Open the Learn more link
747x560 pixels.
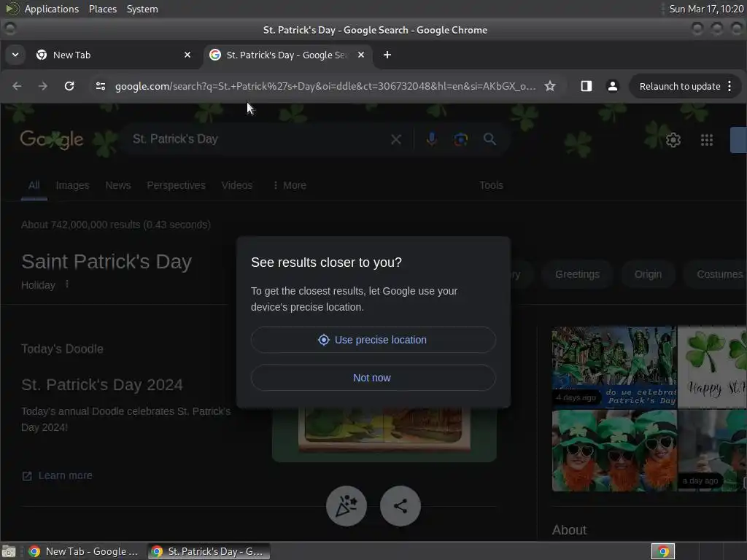point(57,475)
